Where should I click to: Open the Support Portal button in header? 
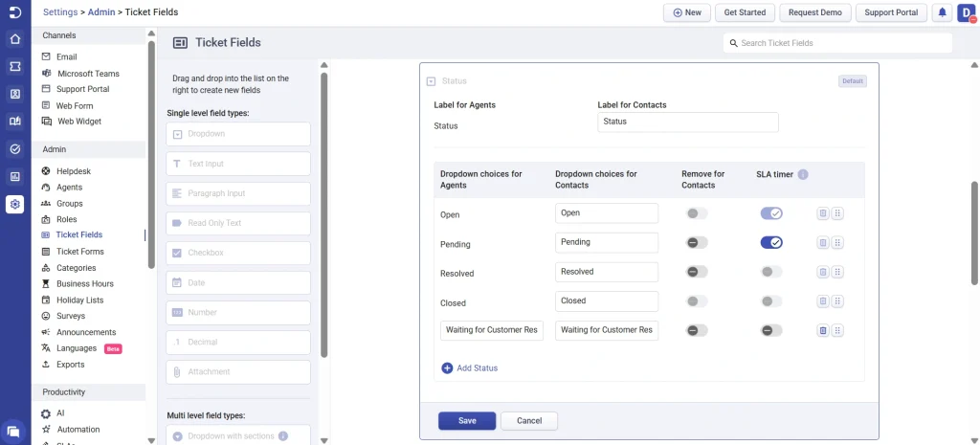click(891, 12)
